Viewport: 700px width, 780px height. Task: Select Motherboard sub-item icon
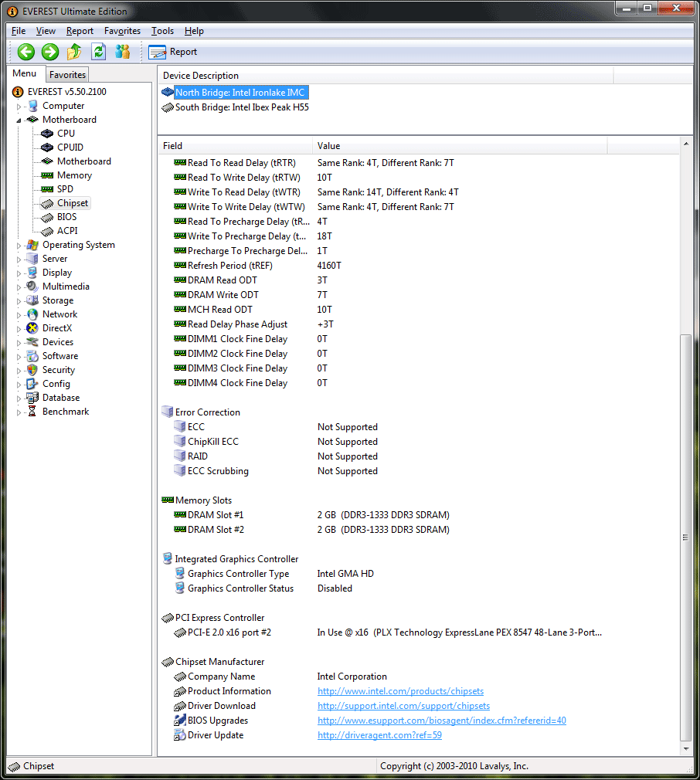(x=47, y=161)
